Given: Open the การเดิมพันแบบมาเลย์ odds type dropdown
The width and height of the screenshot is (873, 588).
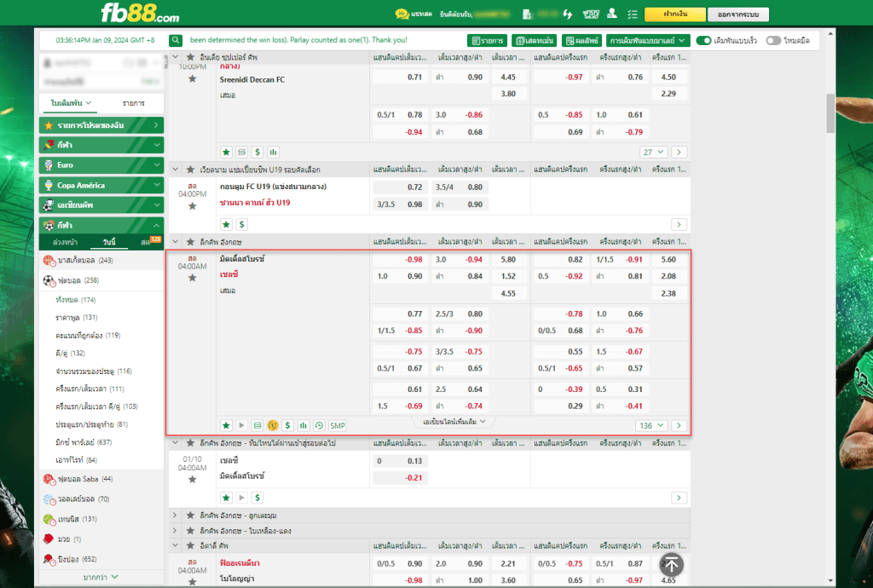Looking at the screenshot, I should 648,41.
